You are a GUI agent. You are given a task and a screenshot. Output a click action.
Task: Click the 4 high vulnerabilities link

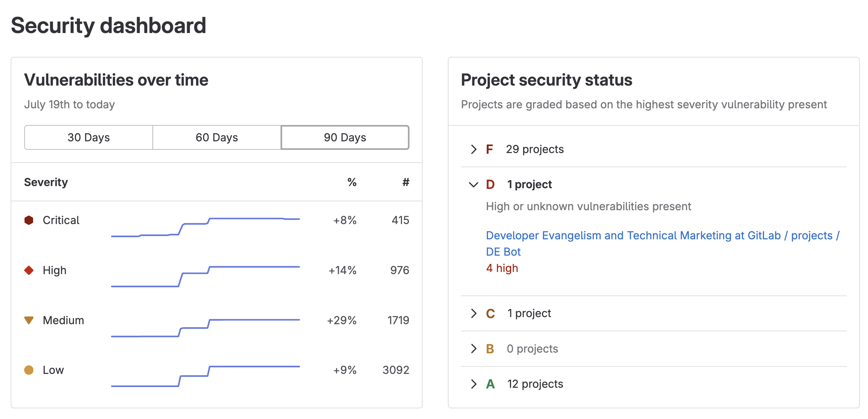pyautogui.click(x=502, y=268)
